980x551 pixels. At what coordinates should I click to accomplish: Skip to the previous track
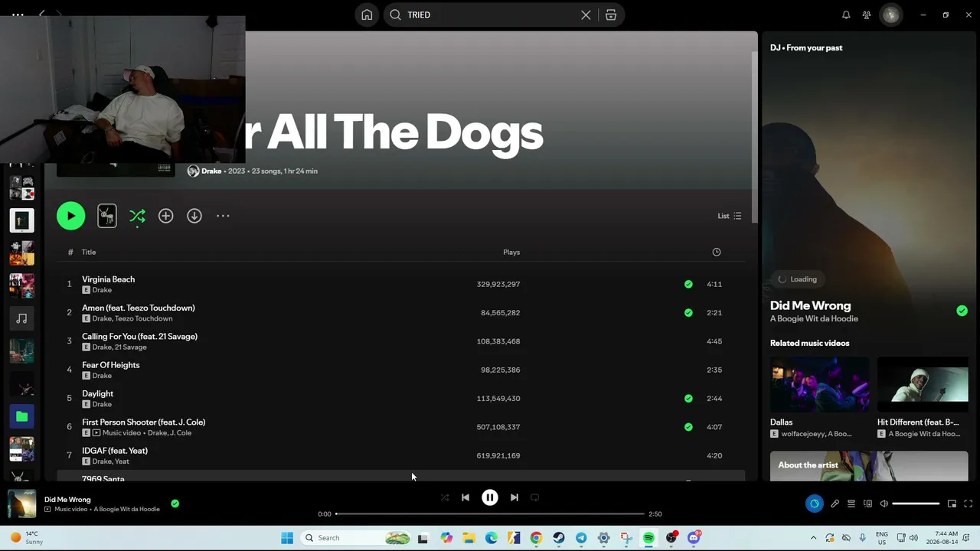point(465,497)
